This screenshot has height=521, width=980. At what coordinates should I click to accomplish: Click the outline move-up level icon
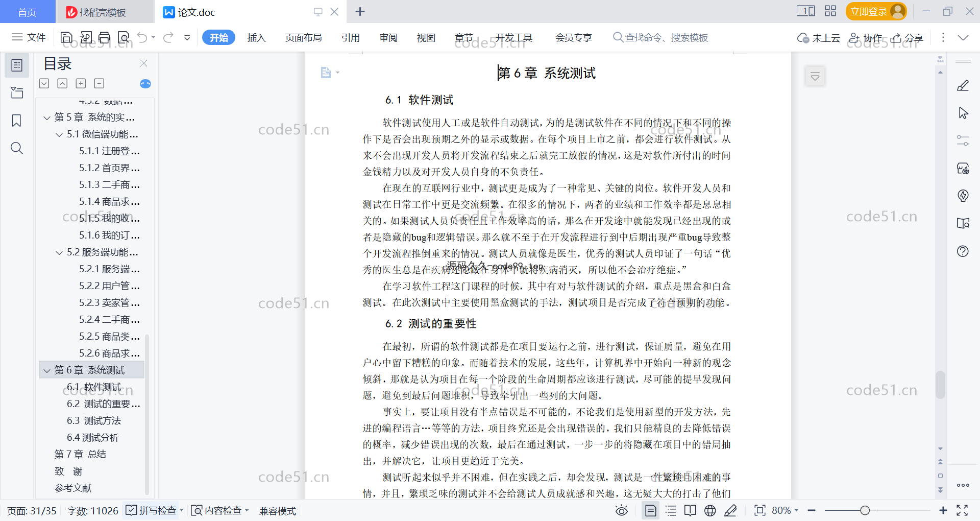pos(62,83)
